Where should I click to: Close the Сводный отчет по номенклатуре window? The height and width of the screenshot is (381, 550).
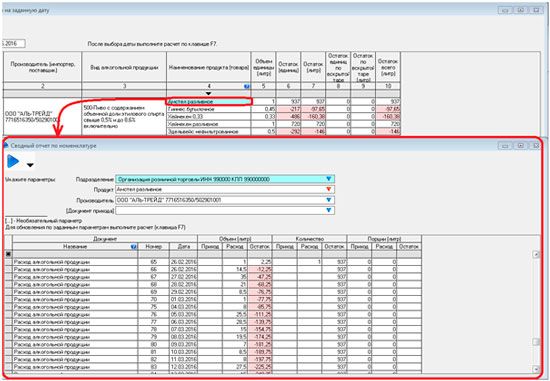(x=536, y=146)
